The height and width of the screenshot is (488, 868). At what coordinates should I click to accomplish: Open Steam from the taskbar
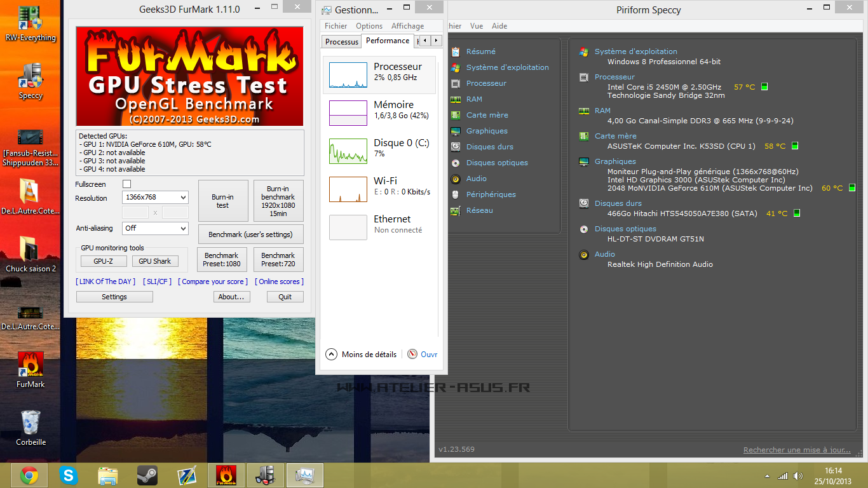click(x=147, y=475)
